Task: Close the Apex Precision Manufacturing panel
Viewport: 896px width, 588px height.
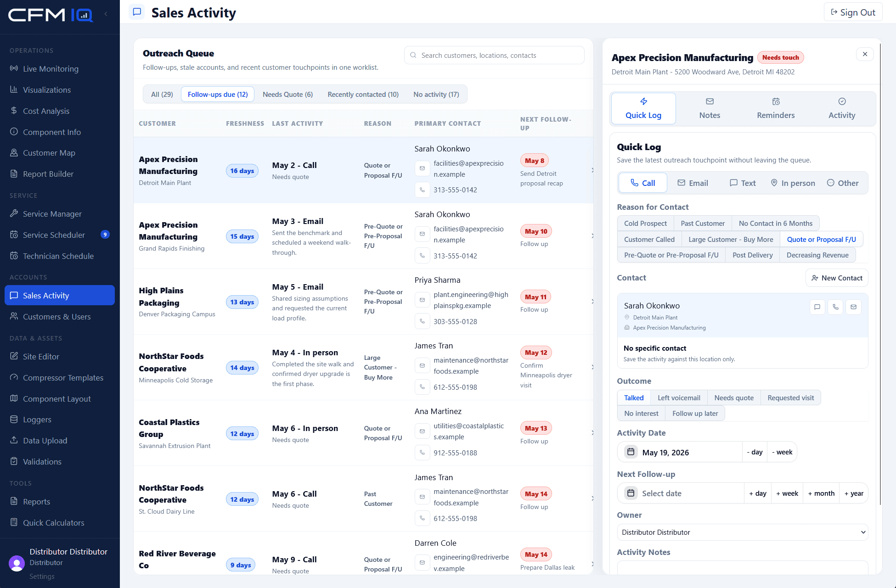Action: click(x=865, y=54)
